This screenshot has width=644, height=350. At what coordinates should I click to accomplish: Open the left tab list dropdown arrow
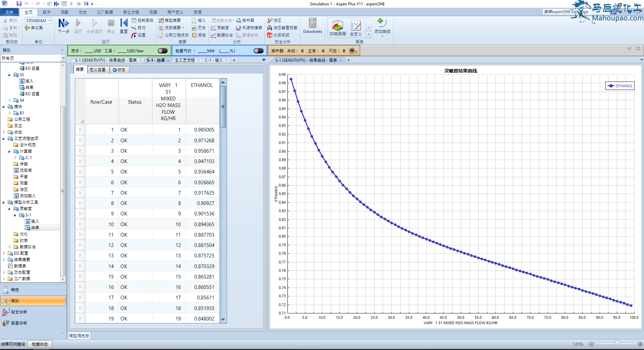[264, 60]
